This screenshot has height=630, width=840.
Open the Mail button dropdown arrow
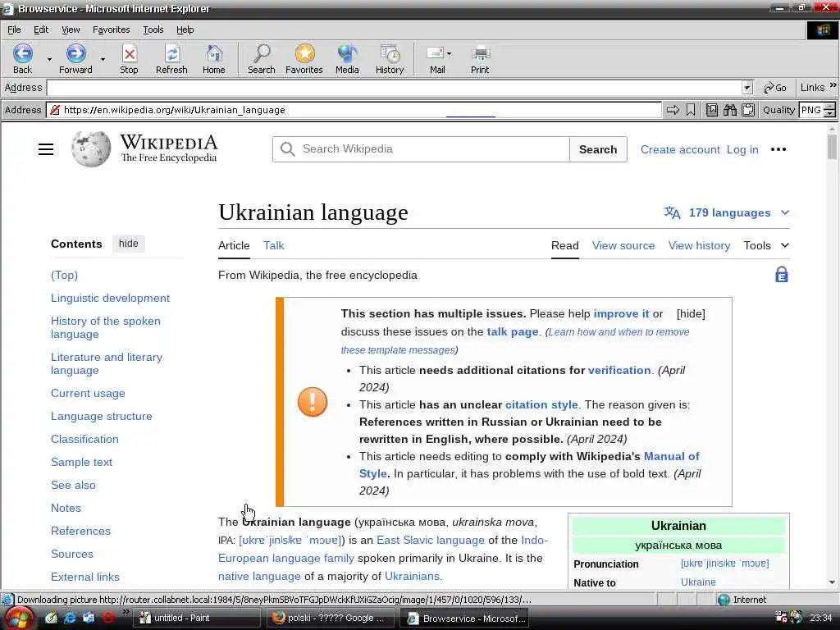(449, 53)
